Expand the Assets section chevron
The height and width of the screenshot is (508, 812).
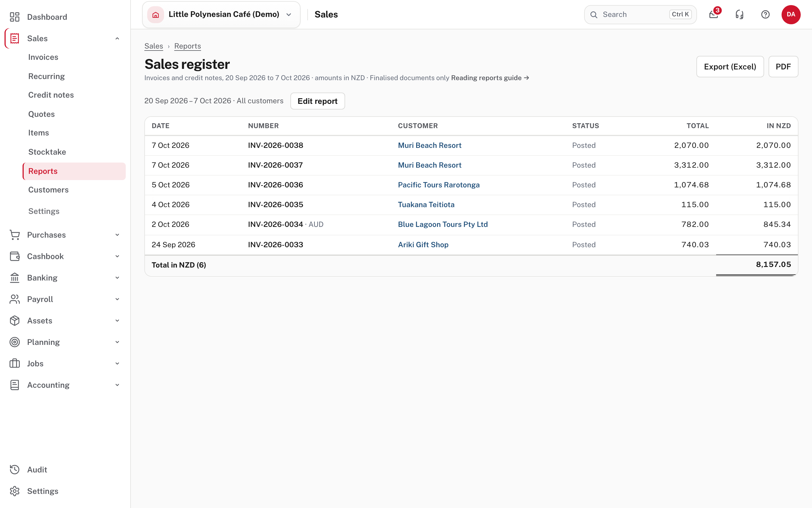117,321
